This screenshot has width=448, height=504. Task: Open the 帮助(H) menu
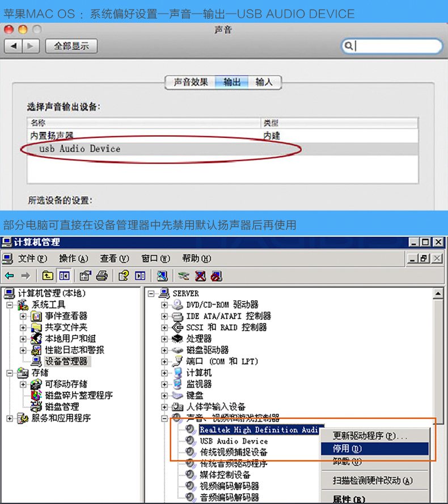click(x=197, y=259)
